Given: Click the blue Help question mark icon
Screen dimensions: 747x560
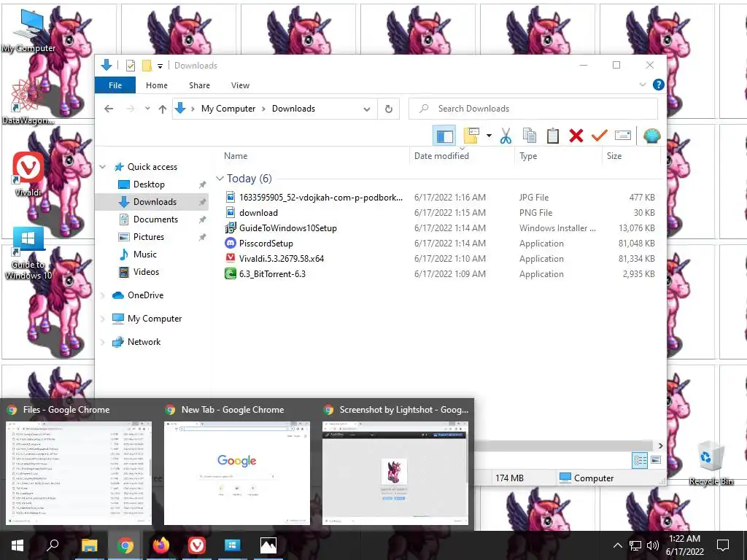Looking at the screenshot, I should coord(659,85).
